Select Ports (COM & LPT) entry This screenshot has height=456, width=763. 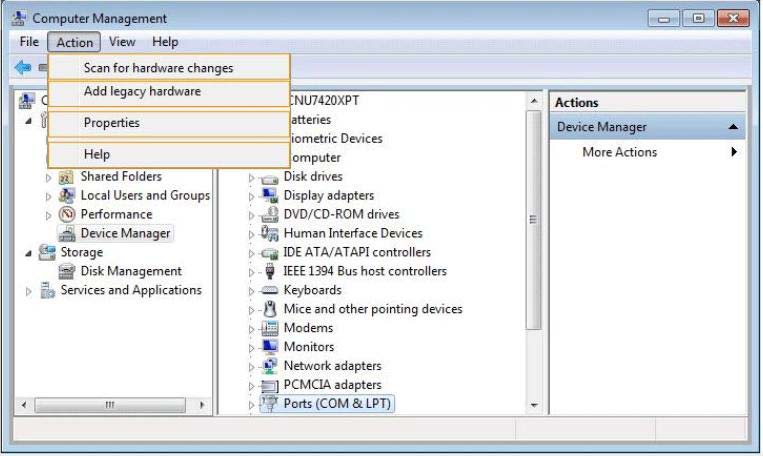(x=337, y=404)
